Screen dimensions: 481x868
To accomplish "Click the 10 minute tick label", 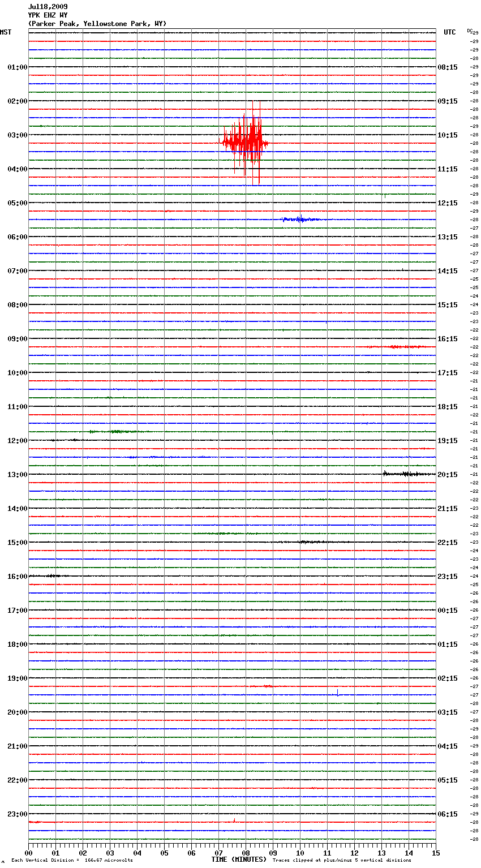I will 300,853.
